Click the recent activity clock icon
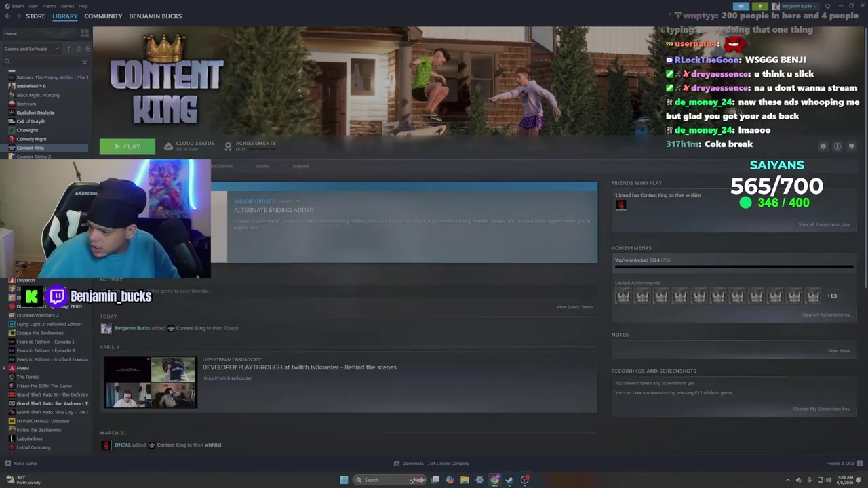Image resolution: width=868 pixels, height=488 pixels. pos(79,49)
